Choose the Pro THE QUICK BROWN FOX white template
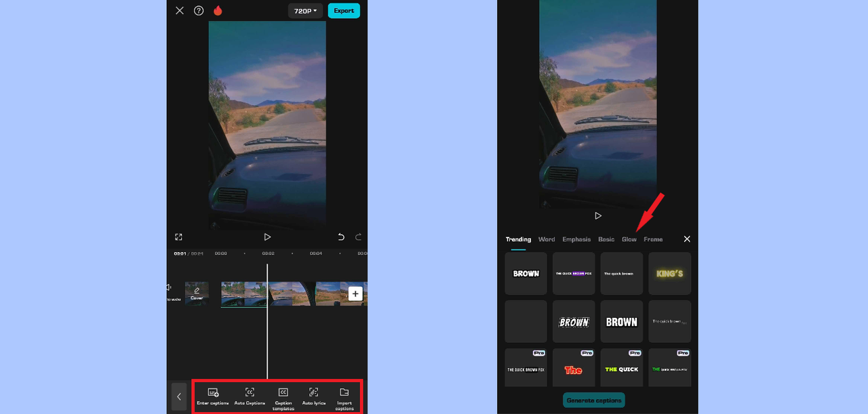868x414 pixels. pyautogui.click(x=526, y=368)
